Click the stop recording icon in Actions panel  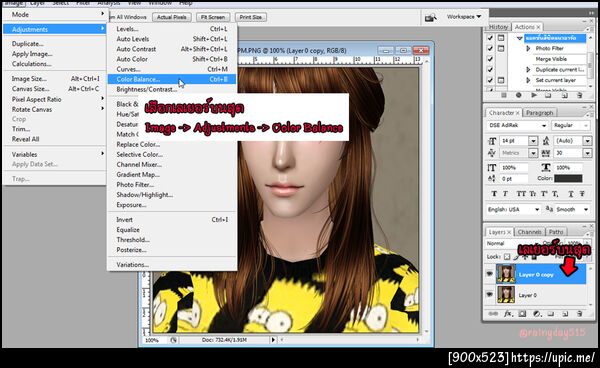coord(504,95)
